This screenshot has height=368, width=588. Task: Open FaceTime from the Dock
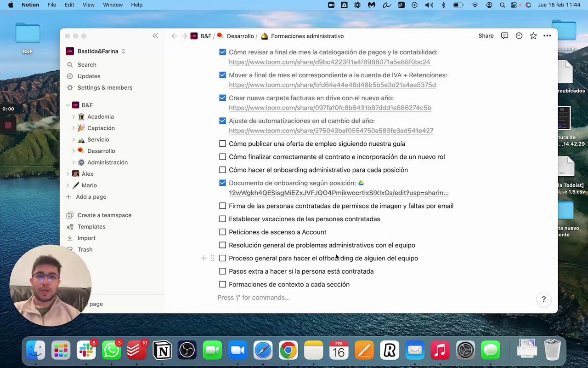click(212, 351)
